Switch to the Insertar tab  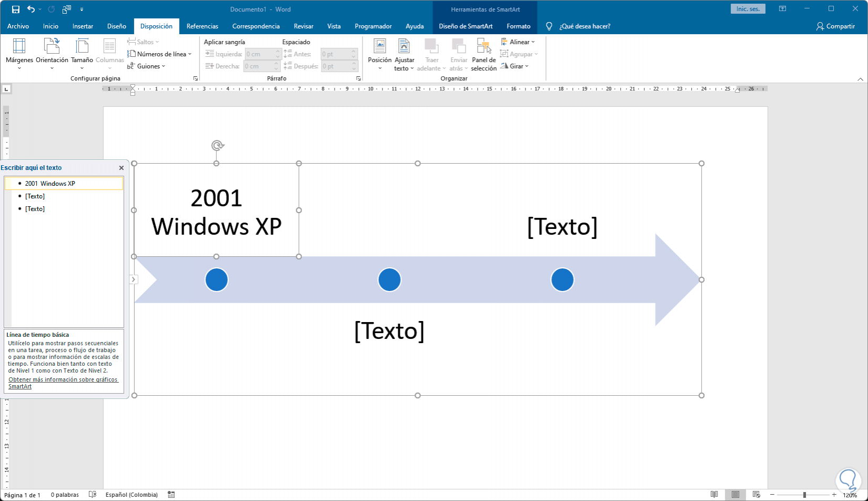tap(83, 26)
